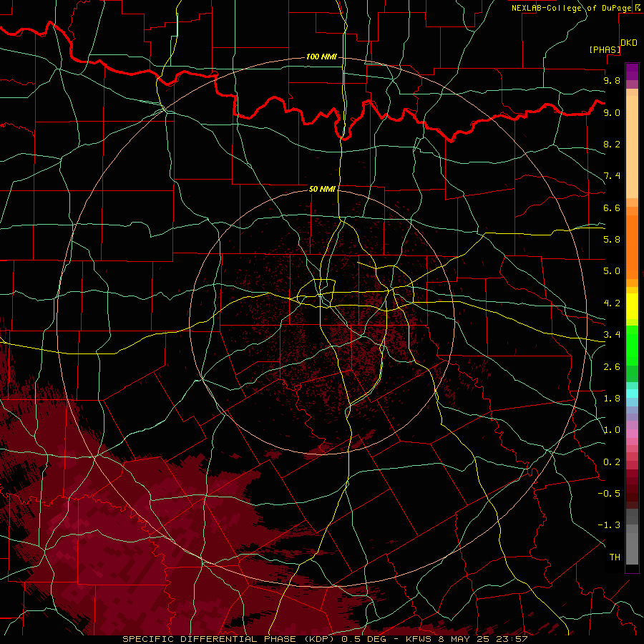Click the 6.6 scale value
The height and width of the screenshot is (644, 644).
click(x=612, y=208)
